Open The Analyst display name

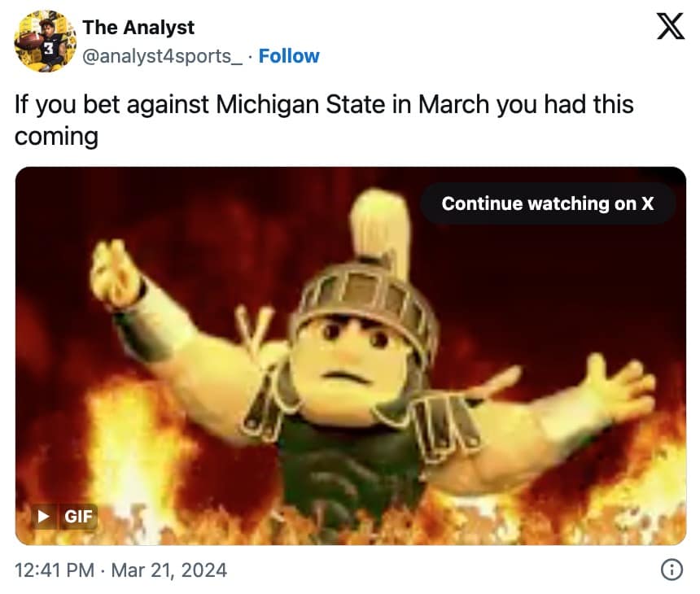click(138, 27)
